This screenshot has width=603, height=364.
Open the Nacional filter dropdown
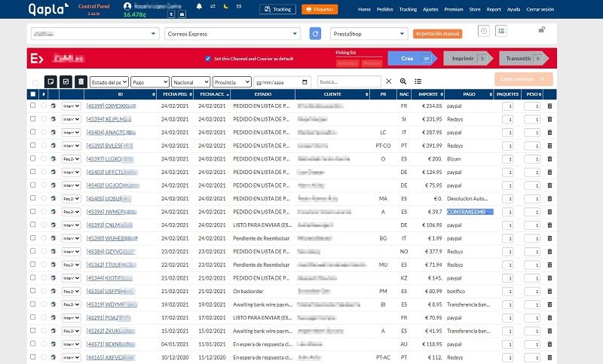(x=191, y=82)
